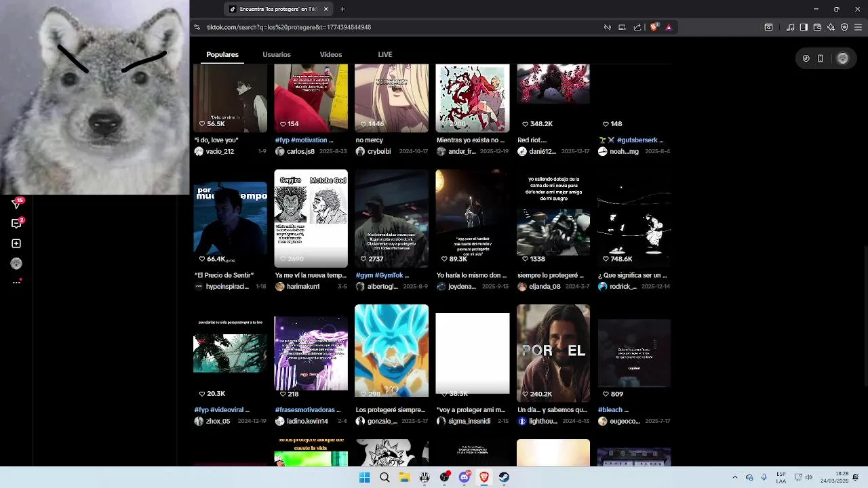Open the round profile avatar at top right
Screen dimensions: 868x488
843,58
